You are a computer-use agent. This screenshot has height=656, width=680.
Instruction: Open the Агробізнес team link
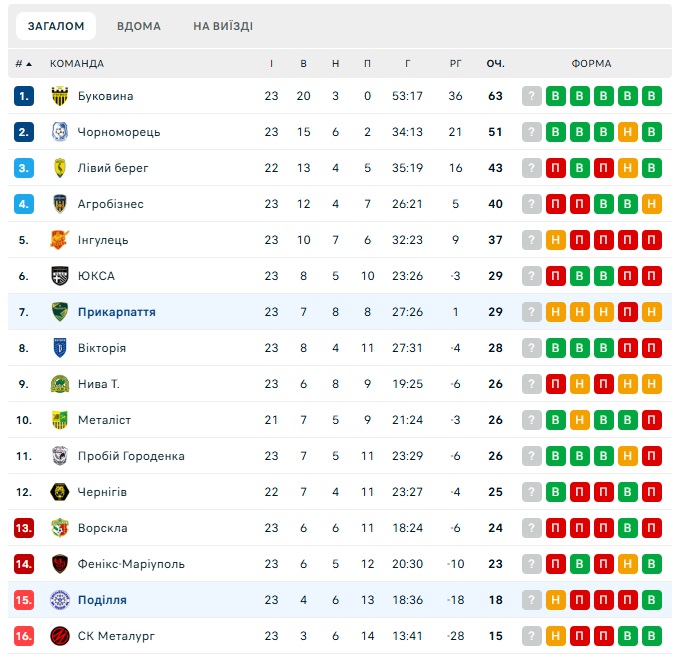tap(111, 204)
